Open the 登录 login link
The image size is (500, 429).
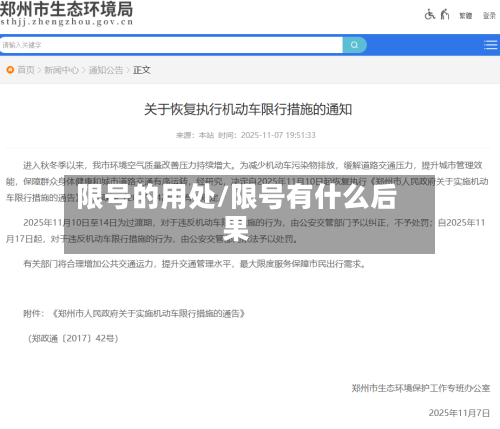click(x=489, y=16)
